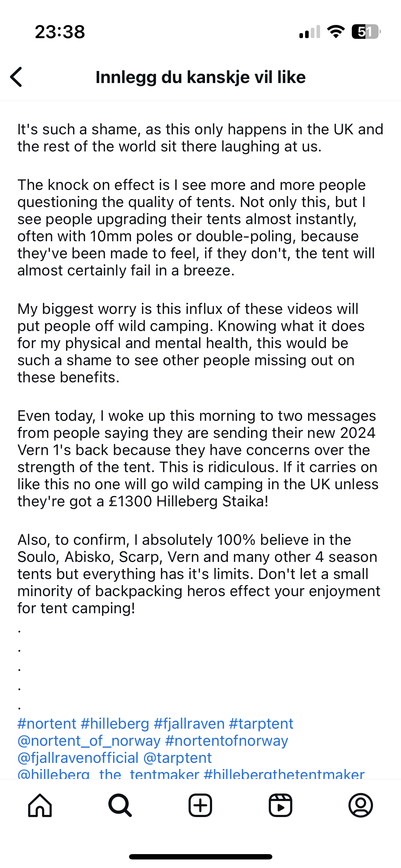Visit the @tarptent profile mention
Viewport: 401px width, 868px height.
pos(178,758)
